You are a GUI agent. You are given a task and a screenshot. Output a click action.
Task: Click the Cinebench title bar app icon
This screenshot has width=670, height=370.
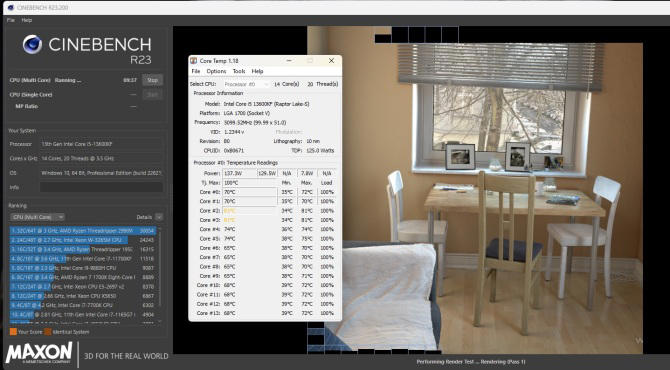click(11, 7)
